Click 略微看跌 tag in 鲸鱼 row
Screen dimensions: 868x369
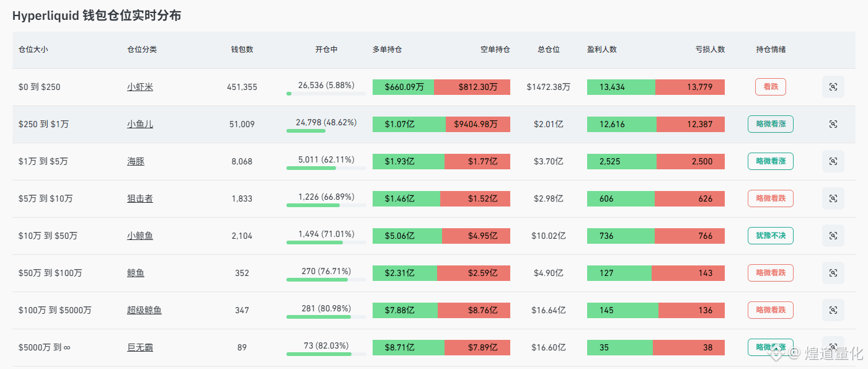tap(771, 273)
